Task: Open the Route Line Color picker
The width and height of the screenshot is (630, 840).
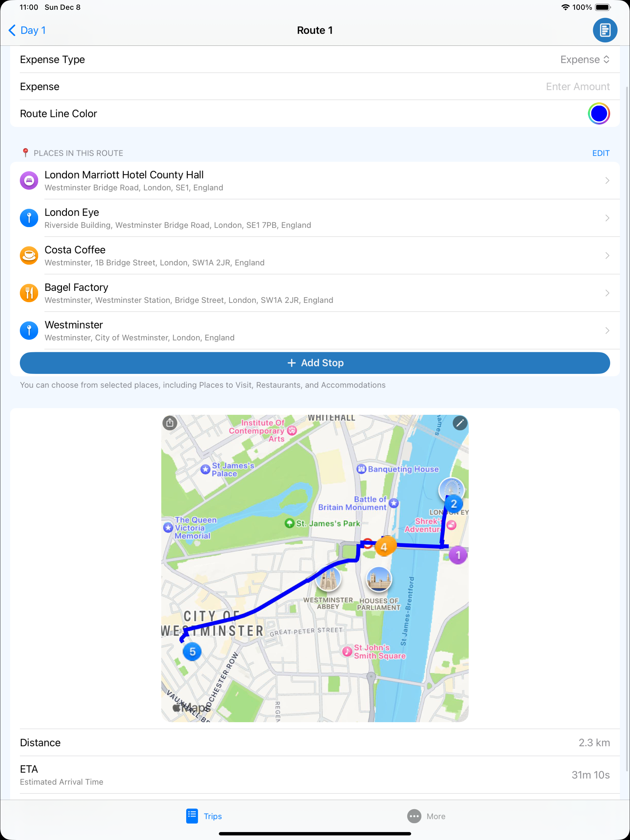Action: click(599, 114)
